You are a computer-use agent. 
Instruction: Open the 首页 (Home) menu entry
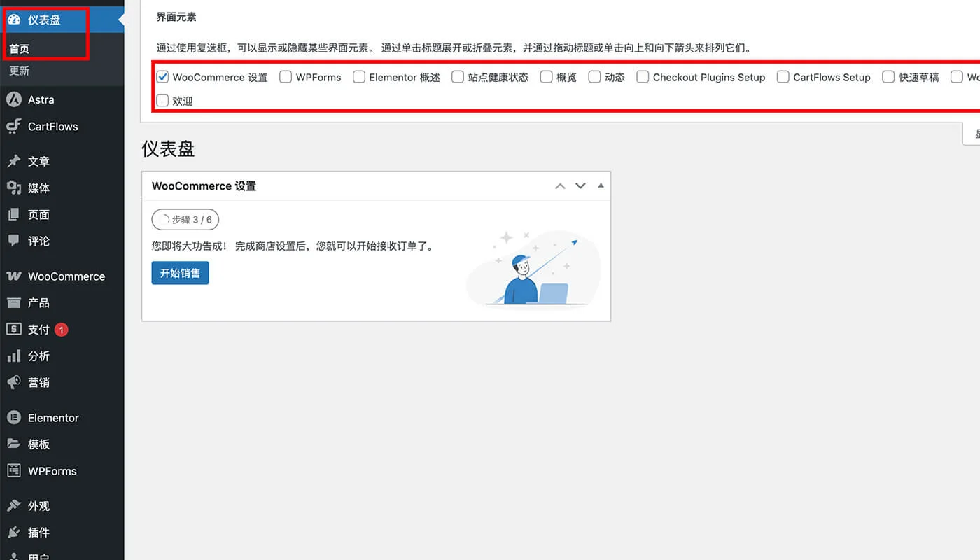pyautogui.click(x=21, y=48)
